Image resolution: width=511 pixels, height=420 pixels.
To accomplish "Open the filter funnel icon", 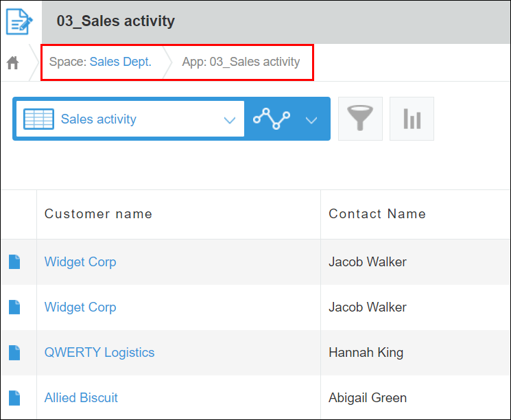I will [360, 119].
